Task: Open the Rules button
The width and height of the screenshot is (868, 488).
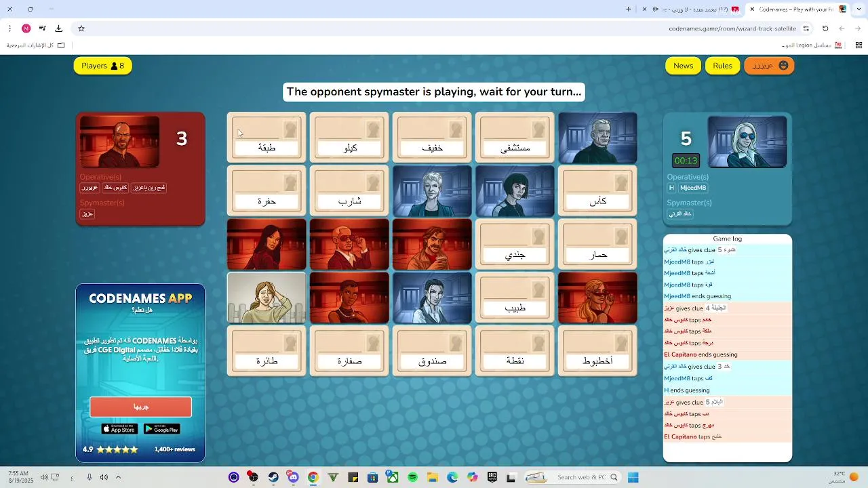Action: (x=722, y=66)
